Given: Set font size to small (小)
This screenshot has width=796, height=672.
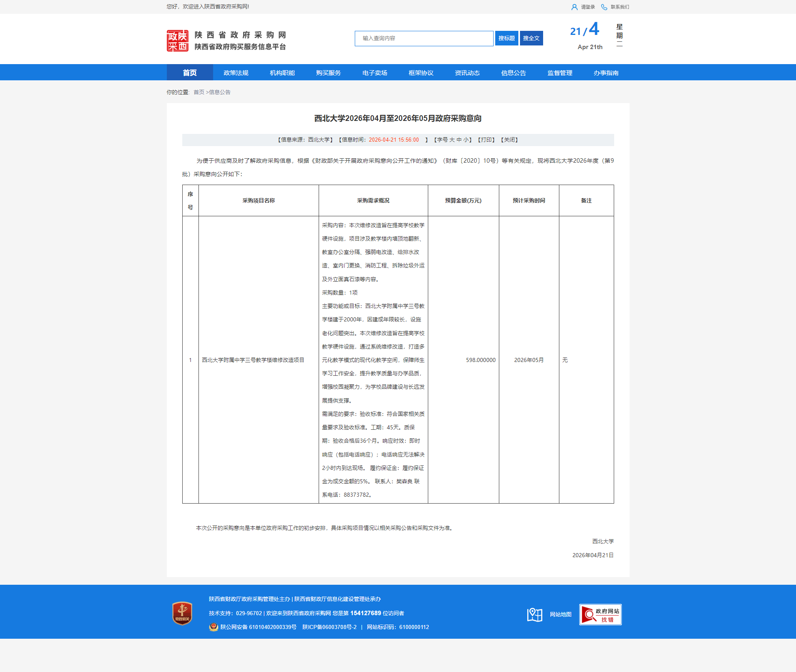Looking at the screenshot, I should click(x=466, y=140).
